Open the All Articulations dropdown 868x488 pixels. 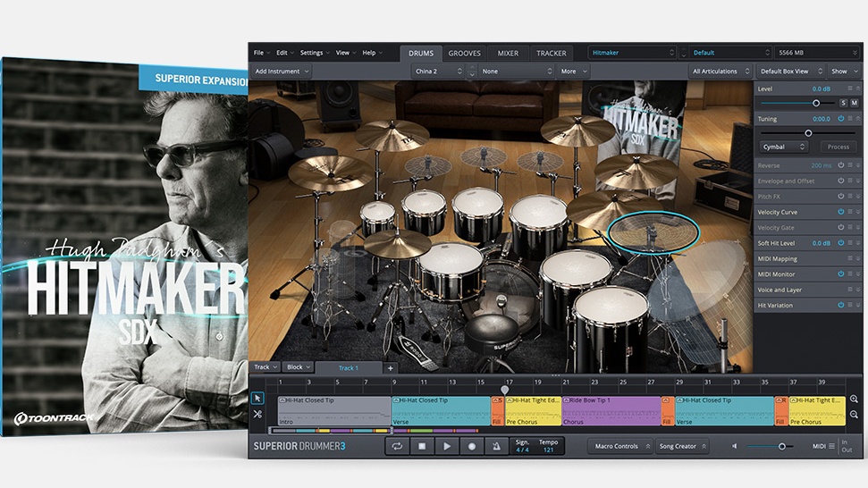[721, 72]
